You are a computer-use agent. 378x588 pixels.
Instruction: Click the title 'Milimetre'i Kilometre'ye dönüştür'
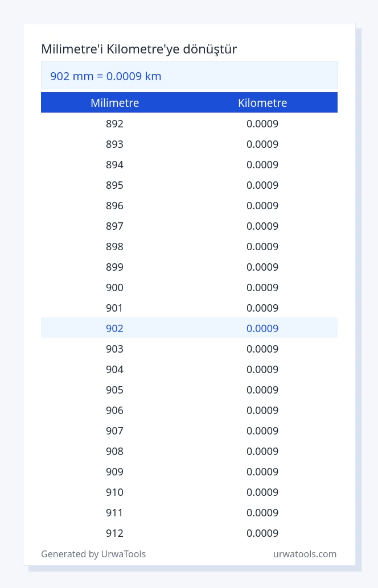pyautogui.click(x=139, y=49)
